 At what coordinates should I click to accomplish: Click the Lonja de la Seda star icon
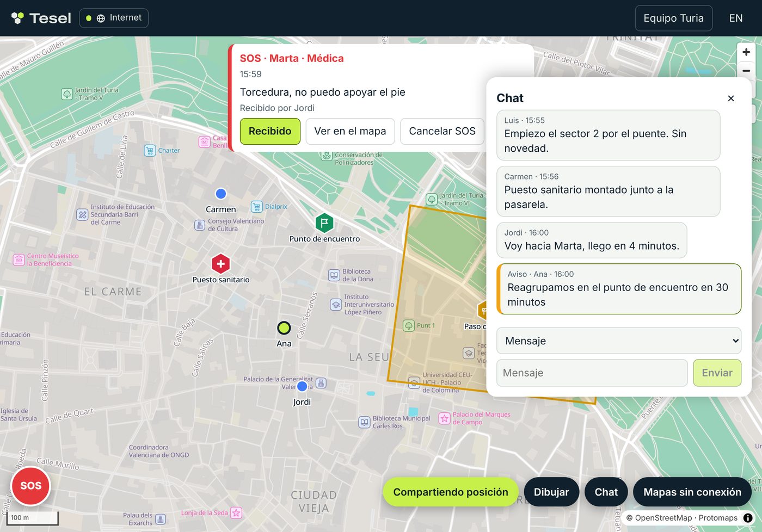[236, 513]
